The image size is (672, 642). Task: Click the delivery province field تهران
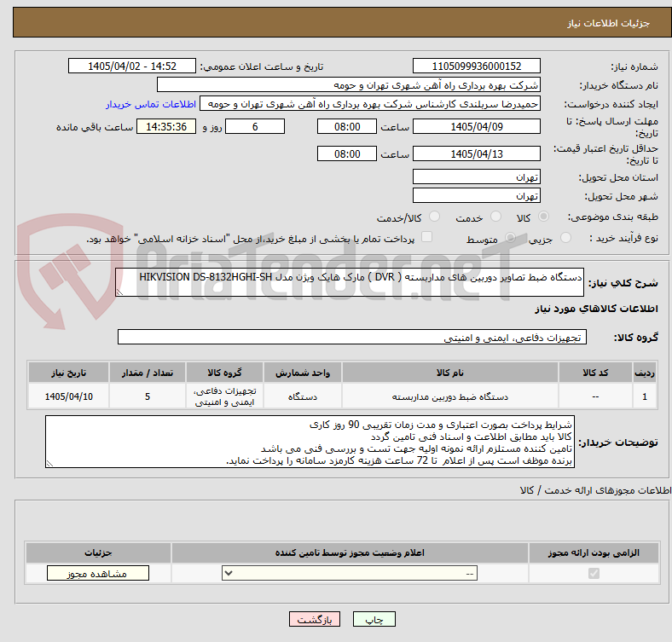point(476,176)
